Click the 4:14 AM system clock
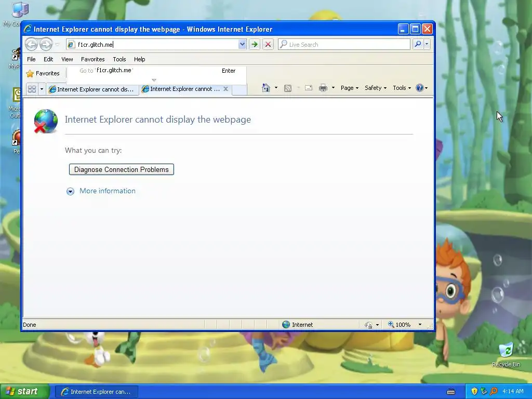Screen dimensions: 532x399 pos(513,392)
